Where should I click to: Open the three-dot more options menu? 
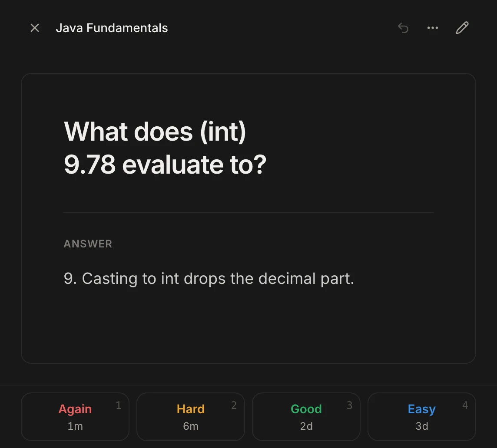433,28
